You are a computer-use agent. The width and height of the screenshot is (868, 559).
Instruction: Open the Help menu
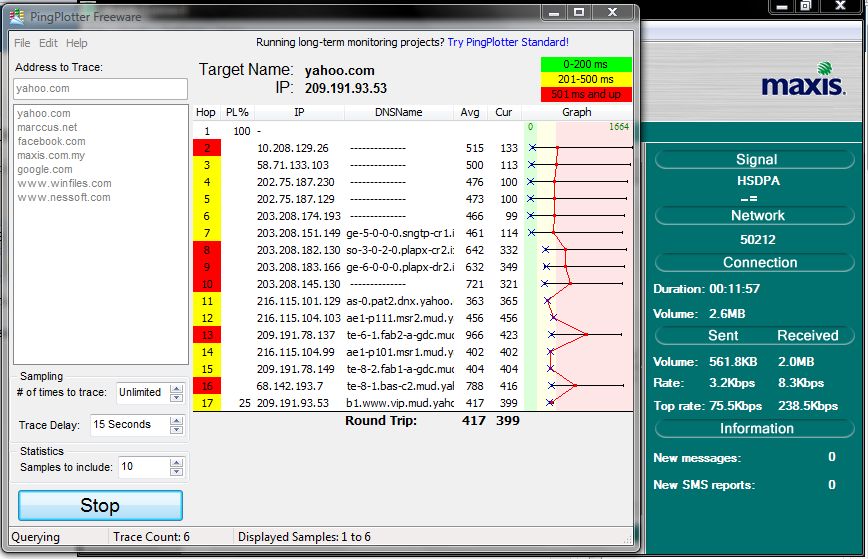click(76, 43)
